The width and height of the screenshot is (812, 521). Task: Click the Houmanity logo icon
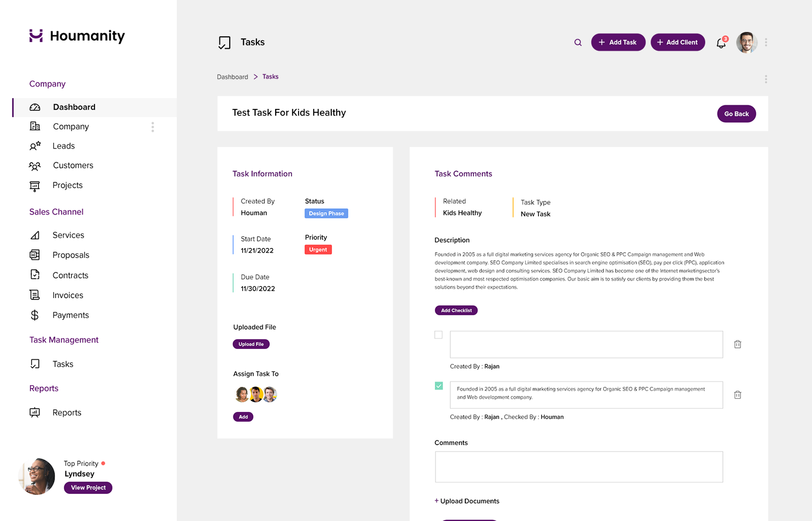point(36,36)
